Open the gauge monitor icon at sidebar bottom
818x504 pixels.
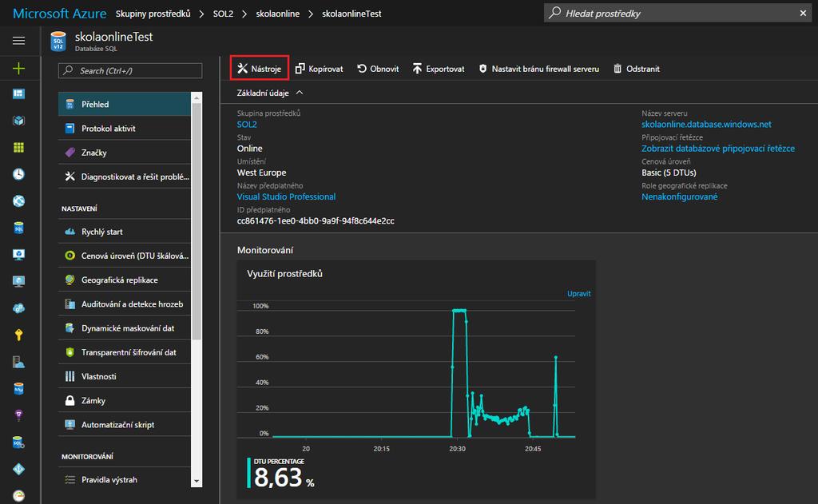(x=19, y=496)
